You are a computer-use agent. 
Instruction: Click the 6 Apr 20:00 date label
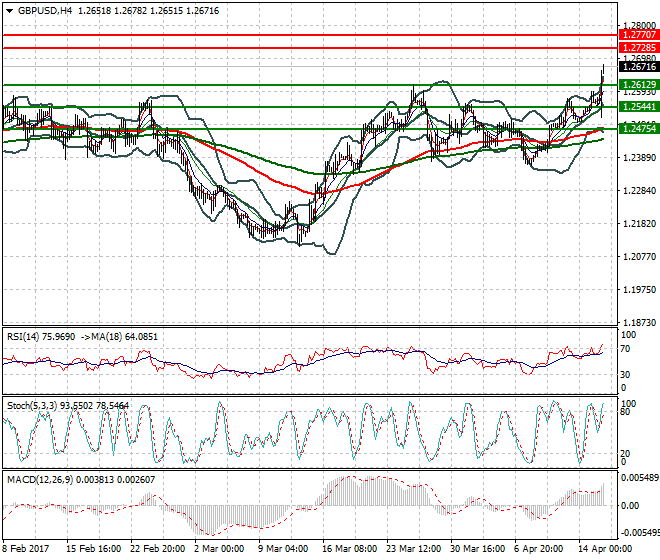pos(539,549)
